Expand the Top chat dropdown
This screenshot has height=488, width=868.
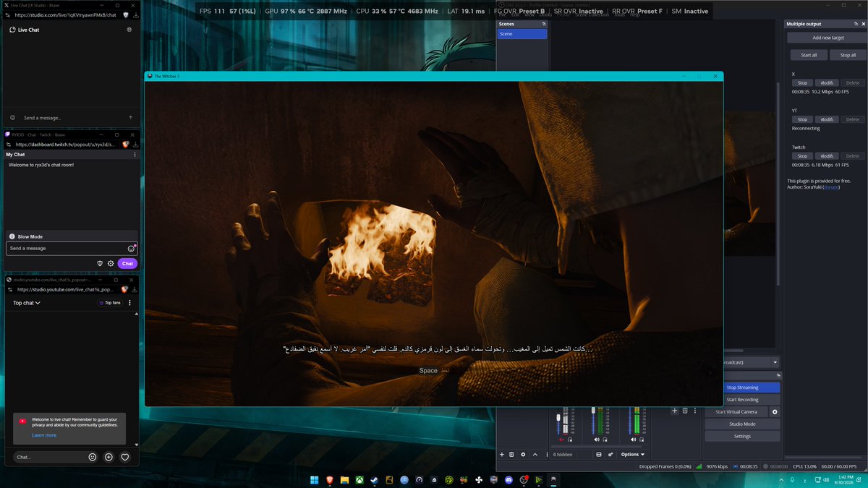point(27,303)
